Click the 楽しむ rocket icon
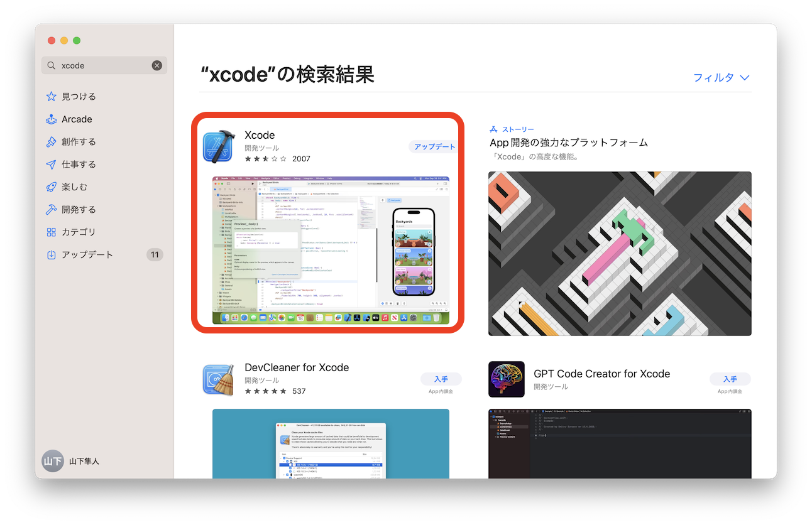Image resolution: width=812 pixels, height=525 pixels. [52, 187]
